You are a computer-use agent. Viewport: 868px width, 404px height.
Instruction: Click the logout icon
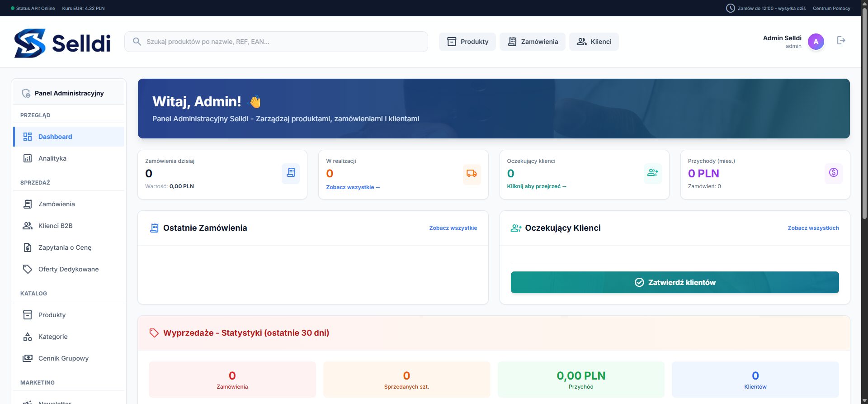coord(841,41)
